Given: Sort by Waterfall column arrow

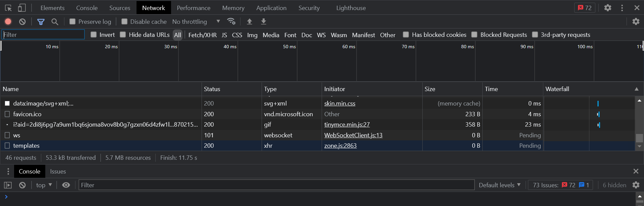Looking at the screenshot, I should click(636, 89).
